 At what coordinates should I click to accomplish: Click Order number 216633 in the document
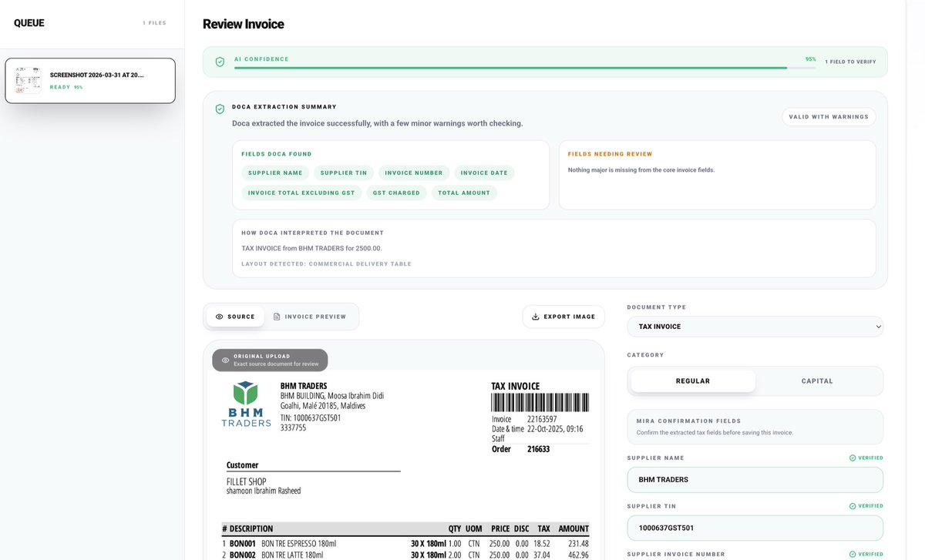538,449
